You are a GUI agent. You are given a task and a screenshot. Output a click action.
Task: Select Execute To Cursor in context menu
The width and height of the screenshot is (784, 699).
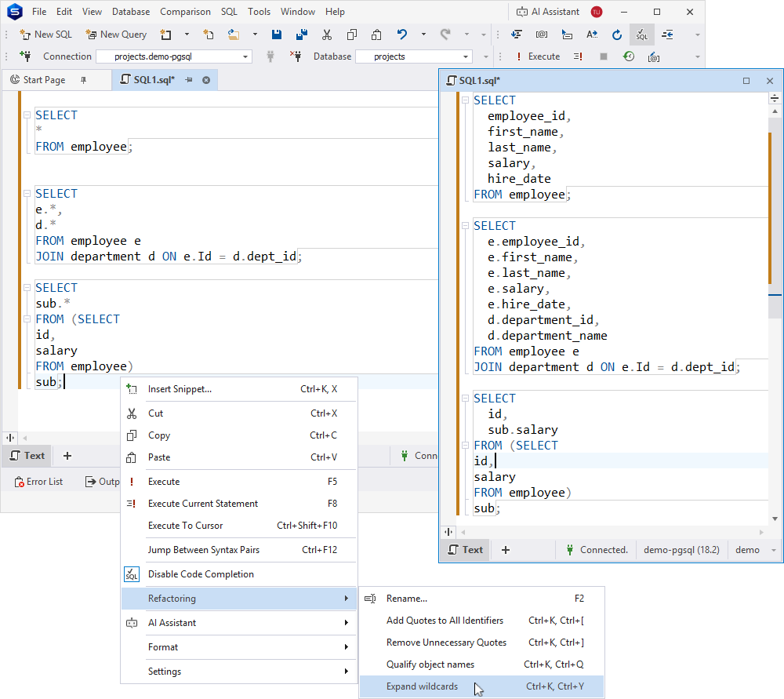click(239, 526)
